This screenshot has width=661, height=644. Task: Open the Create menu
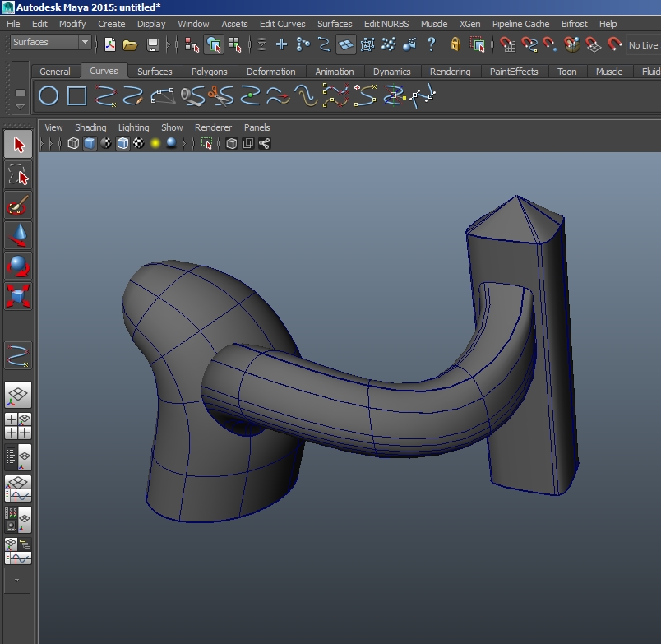[111, 24]
